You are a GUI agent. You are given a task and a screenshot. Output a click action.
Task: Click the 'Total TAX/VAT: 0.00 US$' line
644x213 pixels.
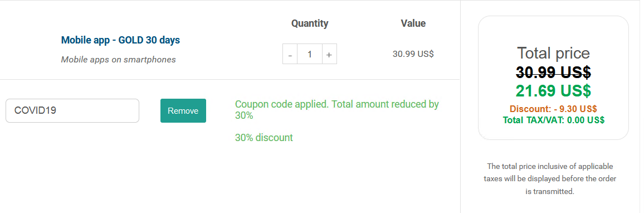553,120
